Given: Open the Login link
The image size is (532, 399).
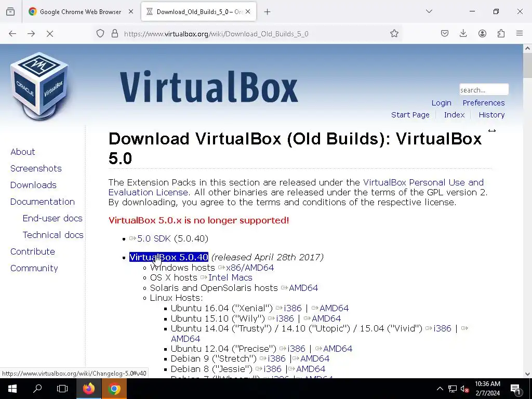Looking at the screenshot, I should click(x=442, y=103).
